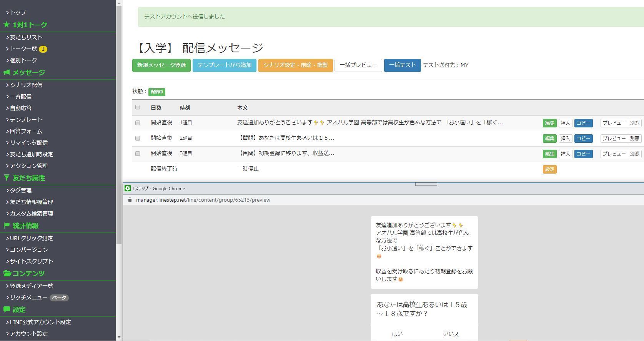Click the folder icon beside コンテンツ
Viewport: 644px width, 341px height.
(x=7, y=274)
